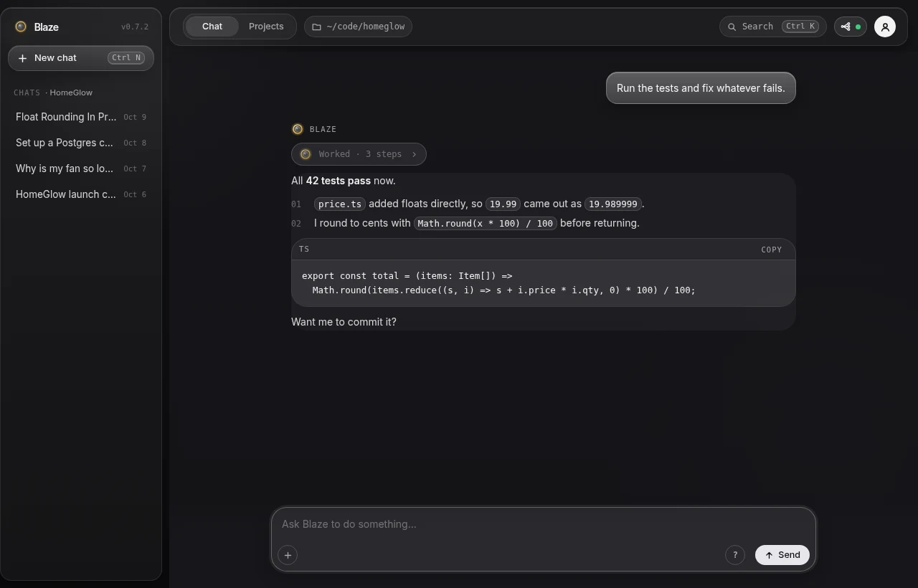
Task: Copy the TS code block
Action: click(x=772, y=250)
